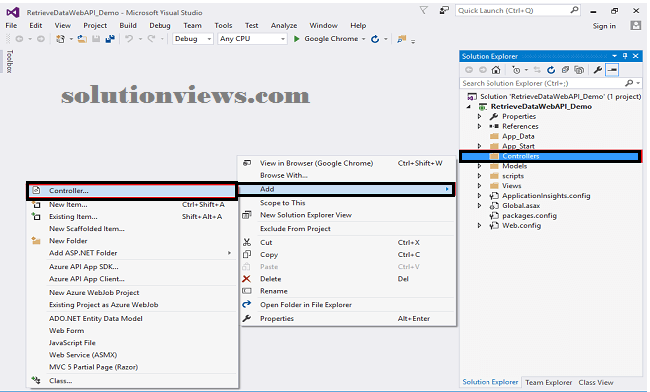Toggle the Preview Selected Items icon

[612, 70]
